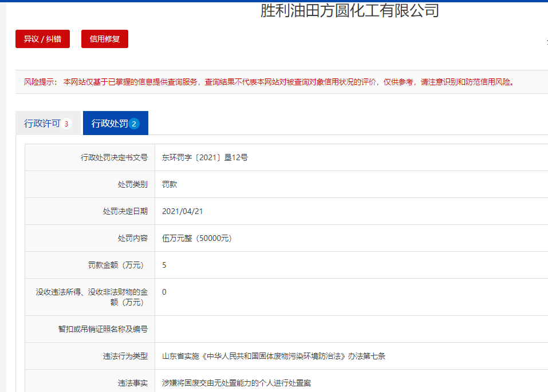Click the 处罚内容 label
This screenshot has width=548, height=392.
(133, 238)
